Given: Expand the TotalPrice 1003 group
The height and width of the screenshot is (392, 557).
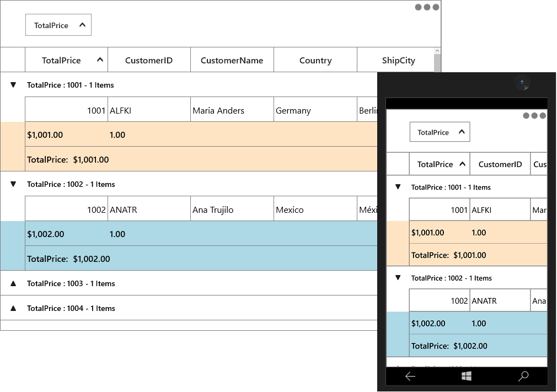Looking at the screenshot, I should click(13, 283).
